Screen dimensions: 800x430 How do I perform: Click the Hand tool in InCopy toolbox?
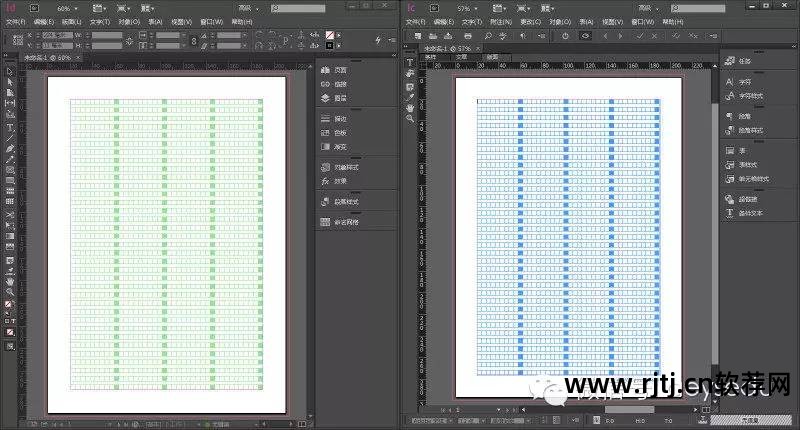coord(410,107)
